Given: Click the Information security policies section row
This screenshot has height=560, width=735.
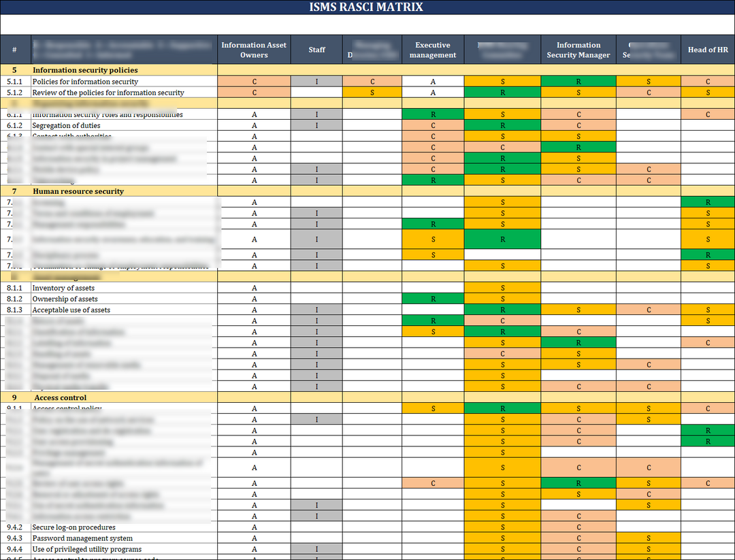Looking at the screenshot, I should pyautogui.click(x=88, y=69).
